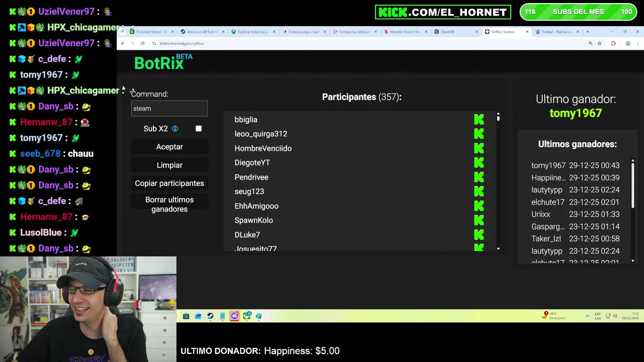Click the Sub X2 info icon
This screenshot has height=362, width=644.
pyautogui.click(x=175, y=129)
